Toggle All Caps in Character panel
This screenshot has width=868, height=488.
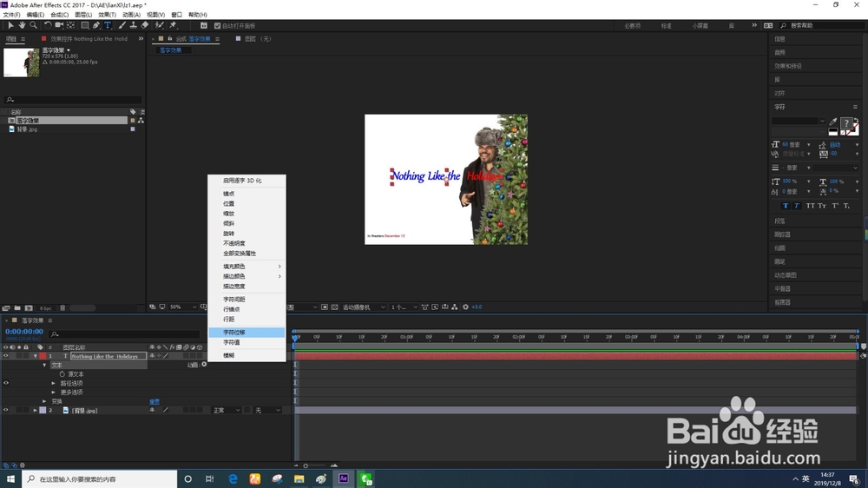pos(811,206)
